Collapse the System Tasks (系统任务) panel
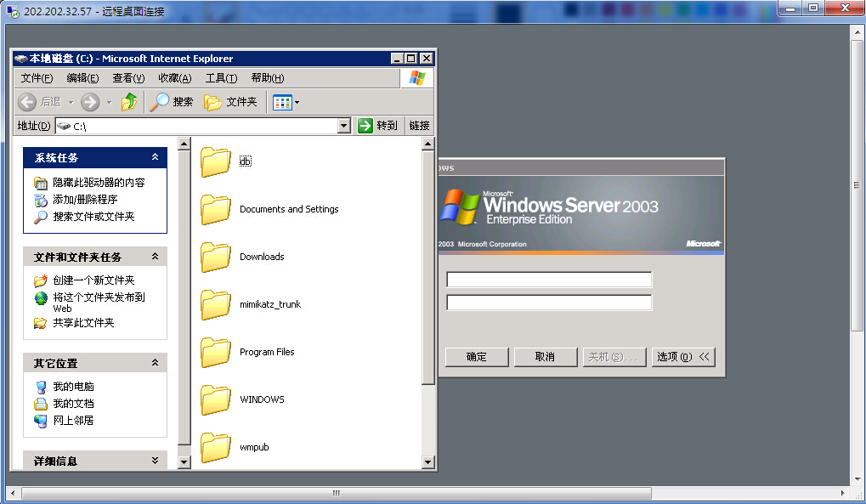This screenshot has height=504, width=866. pyautogui.click(x=156, y=157)
